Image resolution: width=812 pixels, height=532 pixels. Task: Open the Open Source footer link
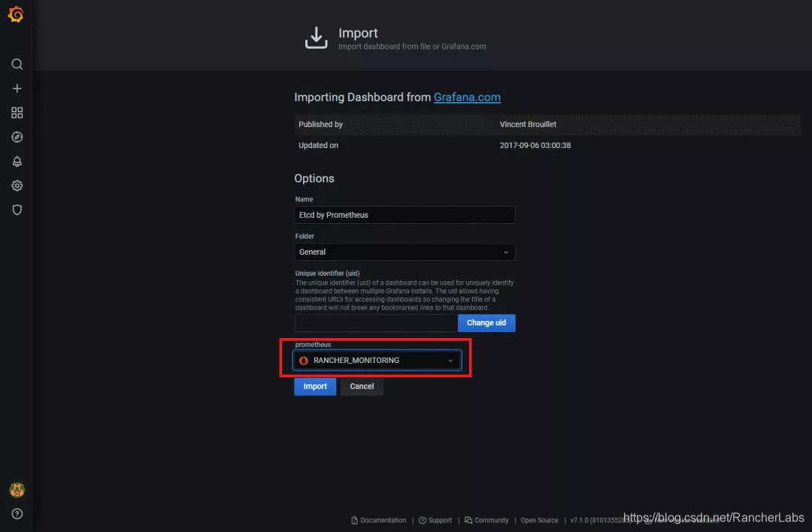pyautogui.click(x=539, y=521)
